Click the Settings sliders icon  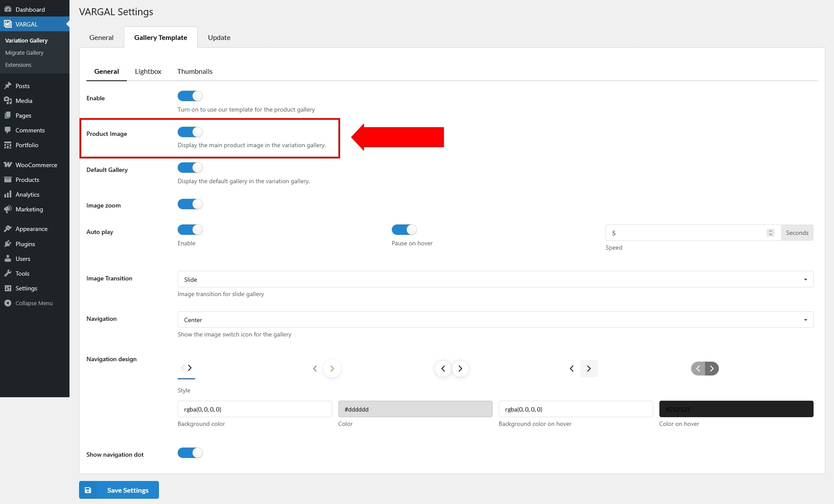click(8, 288)
